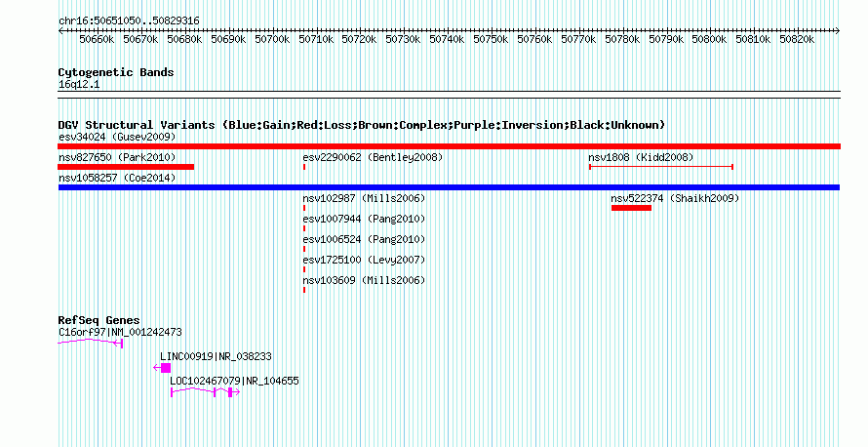Click the C16orf97 gene glyph
Screen dimensions: 868x447
pyautogui.click(x=91, y=343)
